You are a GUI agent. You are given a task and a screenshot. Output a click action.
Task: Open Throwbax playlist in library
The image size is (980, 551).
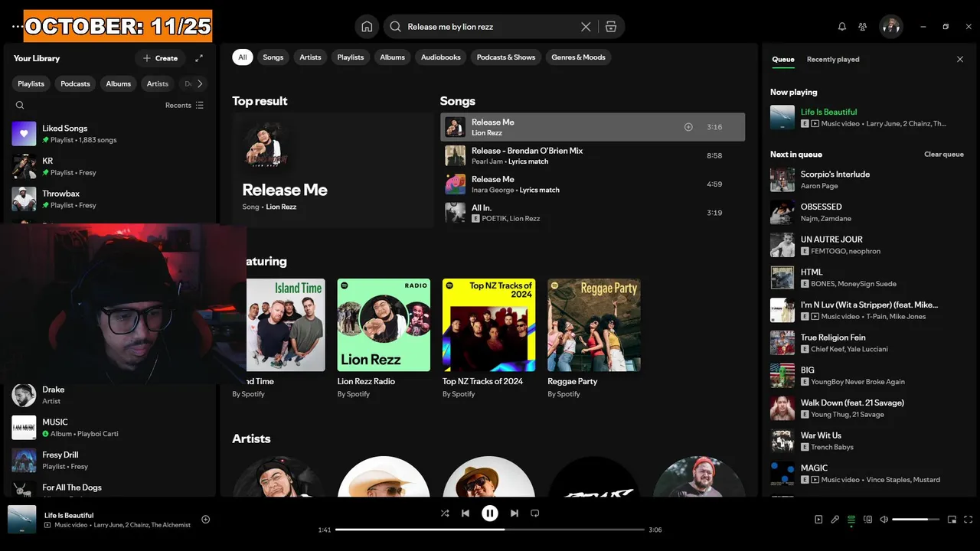point(110,199)
